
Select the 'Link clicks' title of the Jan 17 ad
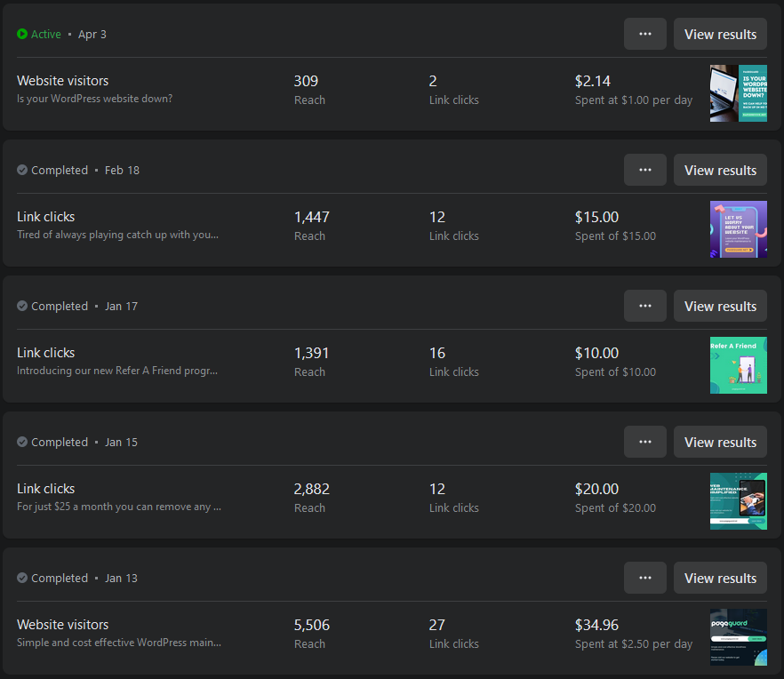point(46,353)
